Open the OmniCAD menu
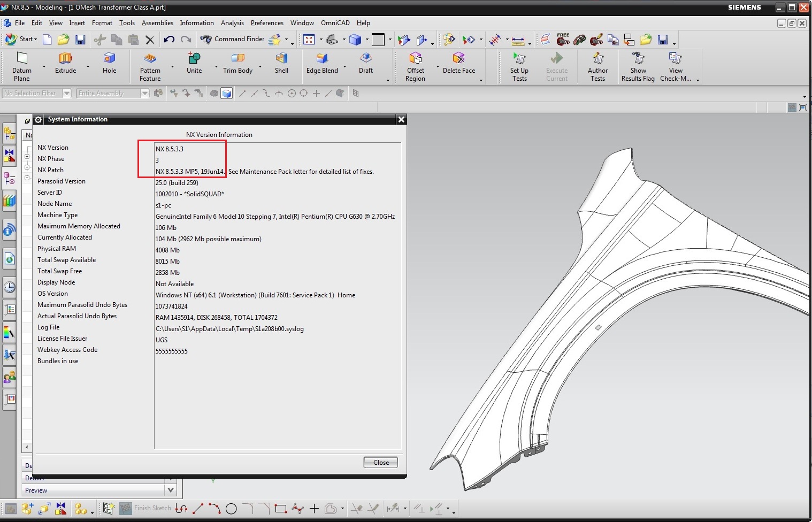The image size is (812, 522). 335,23
